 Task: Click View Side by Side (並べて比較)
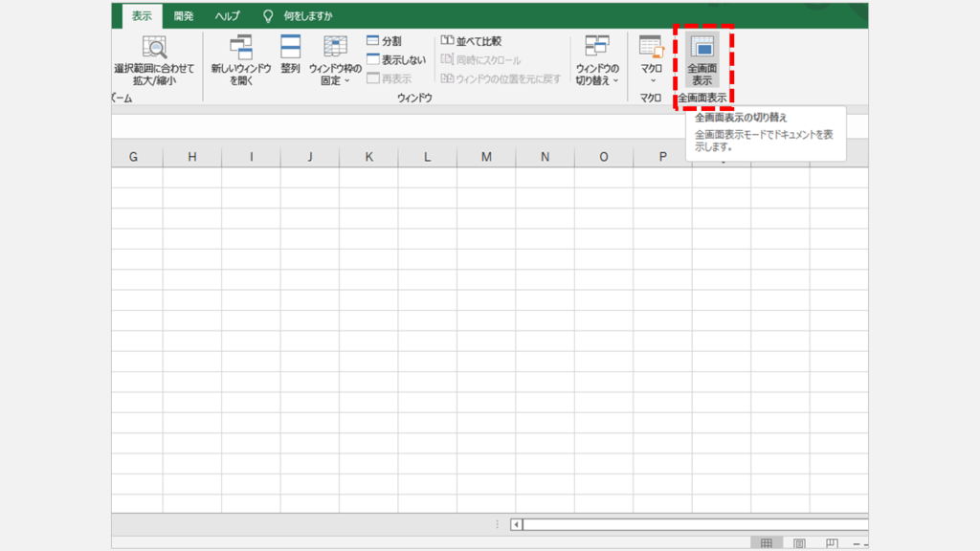[471, 41]
